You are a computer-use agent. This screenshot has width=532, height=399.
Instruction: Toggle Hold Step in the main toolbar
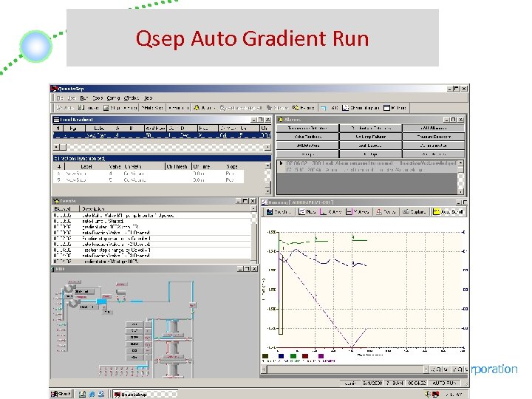click(152, 108)
